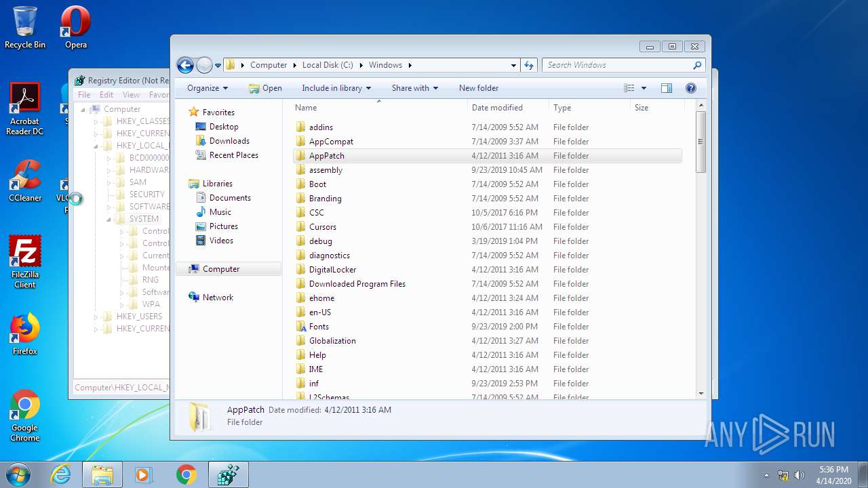Viewport: 868px width, 488px height.
Task: Open FileZilla Client desktop shortcut
Action: 25,262
